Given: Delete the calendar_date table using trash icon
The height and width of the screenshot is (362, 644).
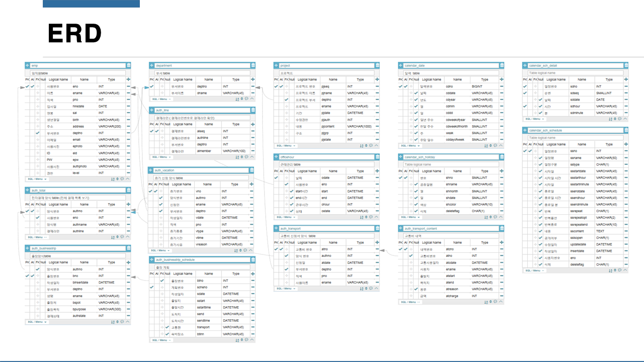Looking at the screenshot, I should coord(502,65).
